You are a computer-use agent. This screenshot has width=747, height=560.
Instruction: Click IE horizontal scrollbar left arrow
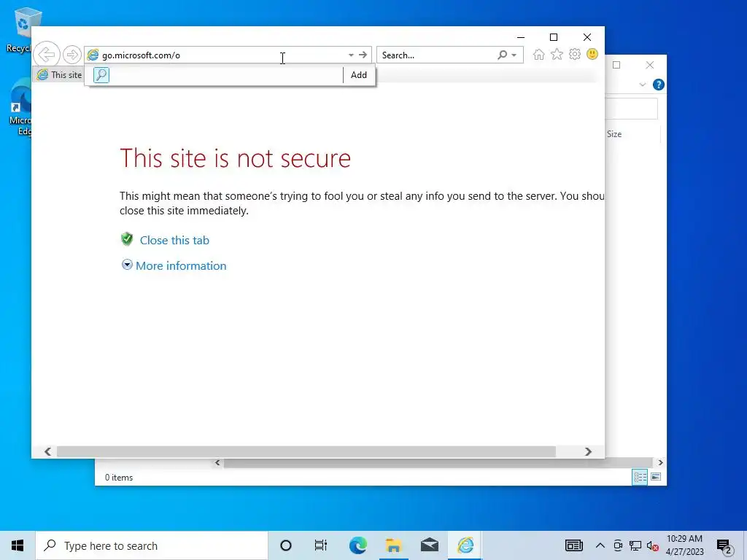click(x=47, y=451)
